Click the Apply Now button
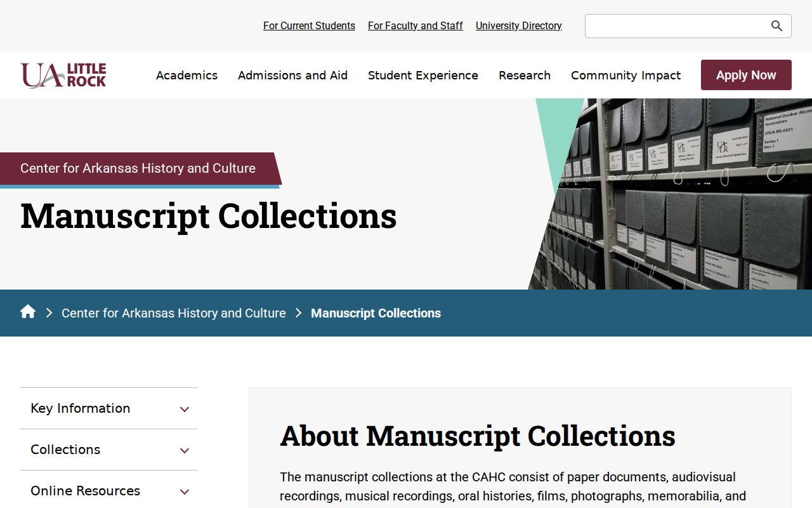812x508 pixels. (x=746, y=75)
